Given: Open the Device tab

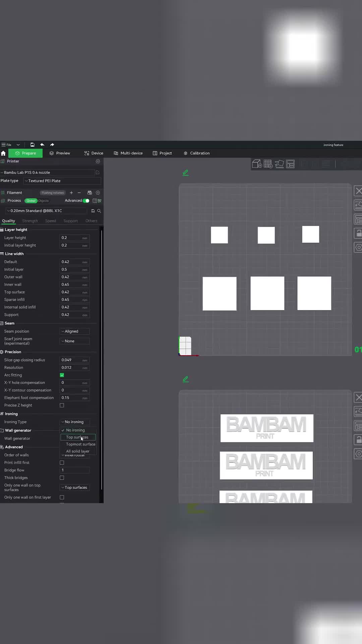Looking at the screenshot, I should (x=94, y=153).
